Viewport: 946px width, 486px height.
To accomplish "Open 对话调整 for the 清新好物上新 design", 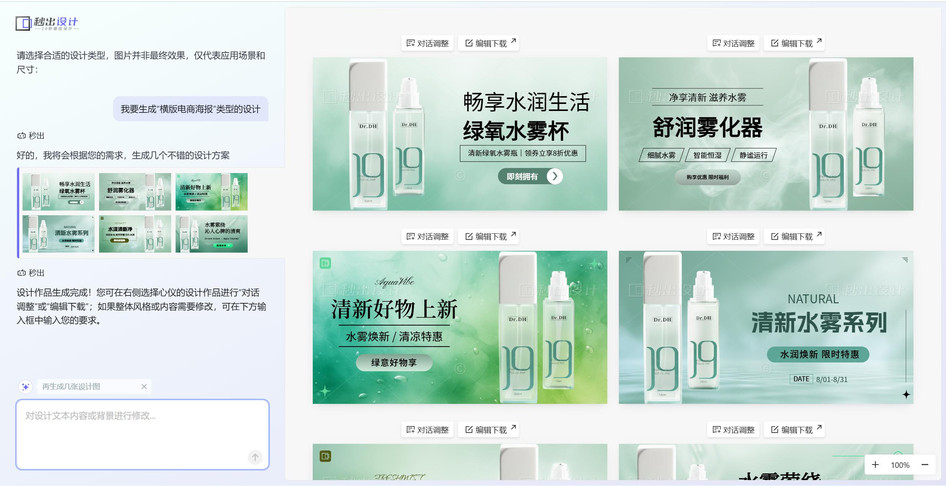I will [x=428, y=236].
